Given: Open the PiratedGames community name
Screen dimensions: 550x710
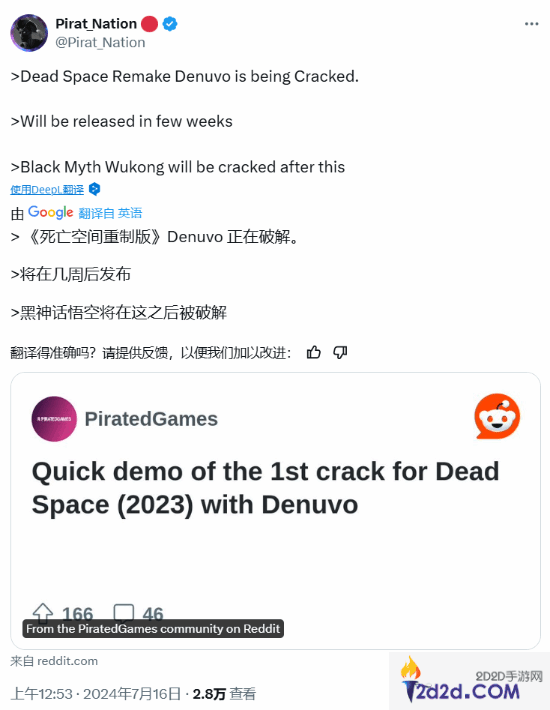Looking at the screenshot, I should pos(151,419).
